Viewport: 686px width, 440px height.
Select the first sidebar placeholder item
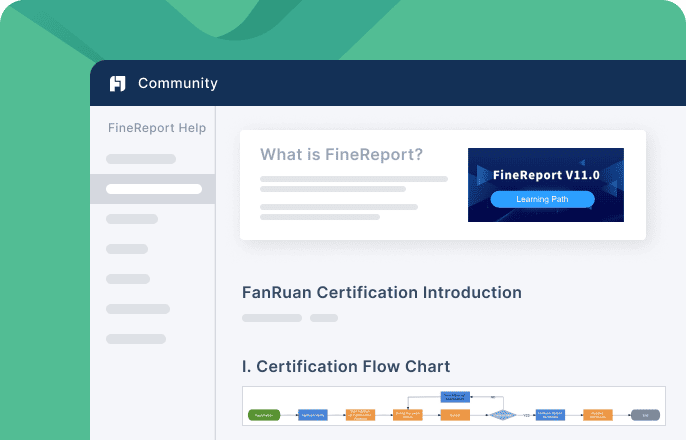point(141,159)
